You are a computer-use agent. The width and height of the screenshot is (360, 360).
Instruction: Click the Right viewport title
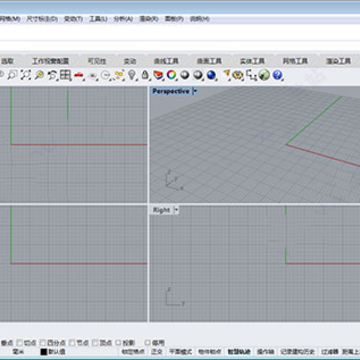tap(161, 210)
